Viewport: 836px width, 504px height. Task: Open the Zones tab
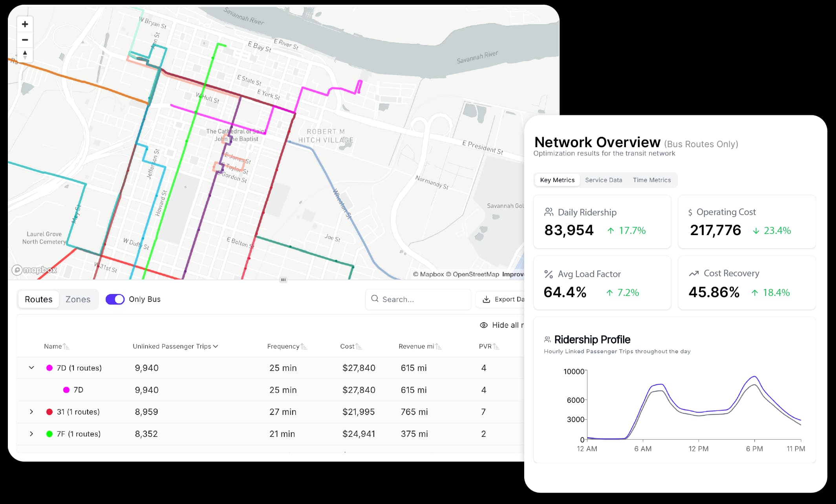78,299
